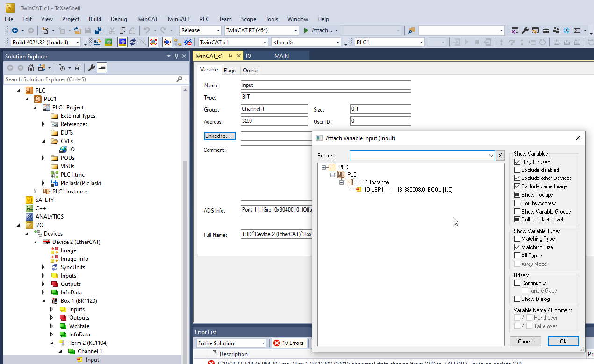The width and height of the screenshot is (594, 364).
Task: Open the Release configuration dropdown
Action: click(x=200, y=30)
